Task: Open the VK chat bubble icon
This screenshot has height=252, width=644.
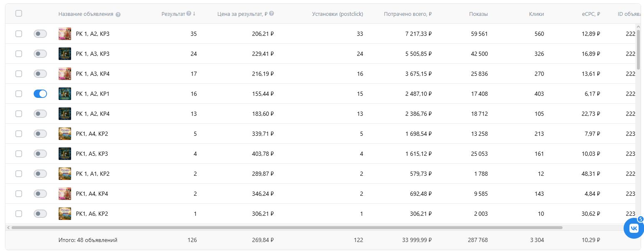Action: coord(634,228)
